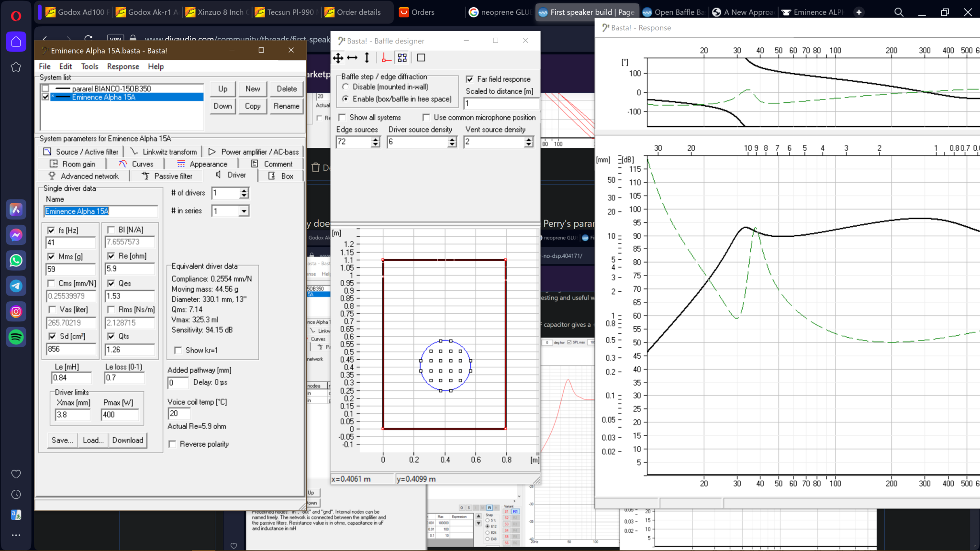Adjust the # of drivers spinner arrows
980x551 pixels.
(244, 193)
